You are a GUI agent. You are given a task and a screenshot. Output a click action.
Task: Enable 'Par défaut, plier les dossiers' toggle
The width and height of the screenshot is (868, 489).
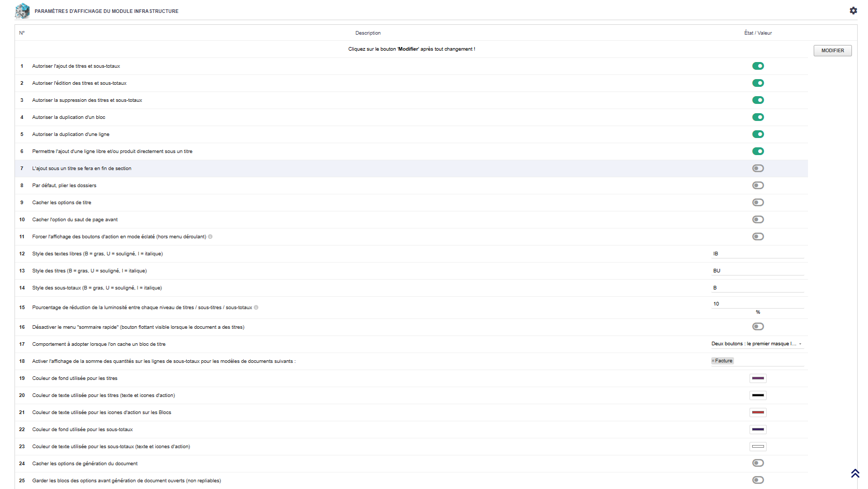point(758,185)
